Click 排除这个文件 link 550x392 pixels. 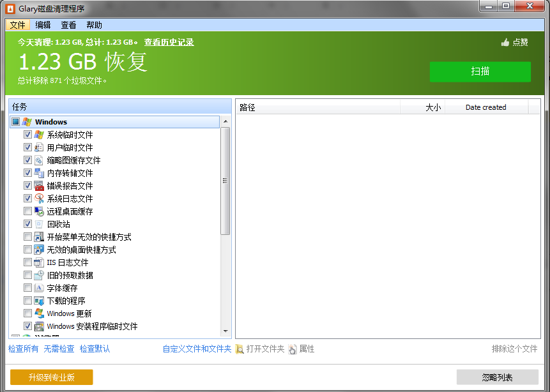point(514,349)
